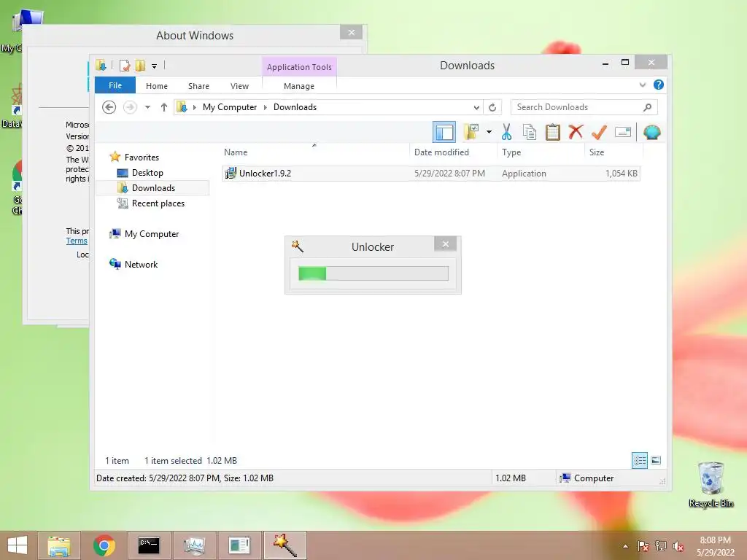Open the Unlocker wand taskbar icon

(x=285, y=545)
